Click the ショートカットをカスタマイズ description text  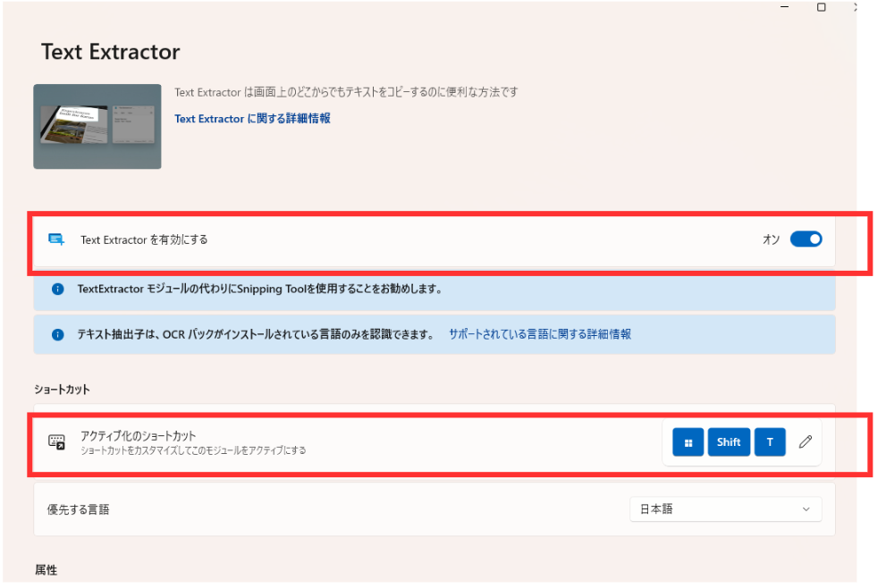tap(193, 450)
